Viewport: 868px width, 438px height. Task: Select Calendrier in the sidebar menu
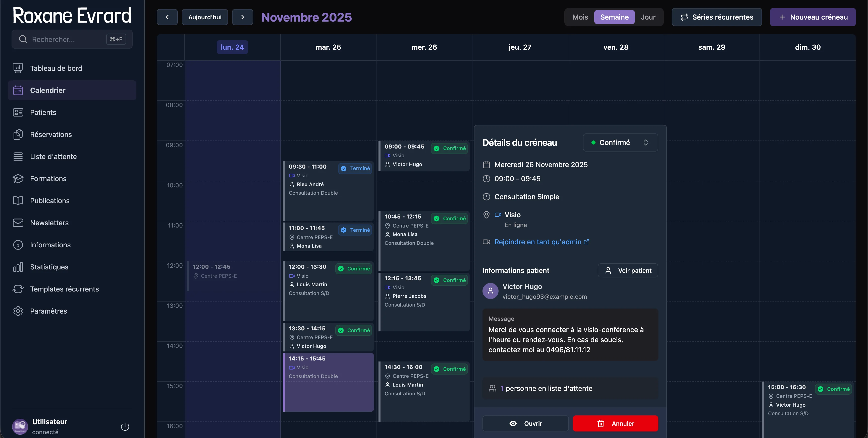coord(47,90)
